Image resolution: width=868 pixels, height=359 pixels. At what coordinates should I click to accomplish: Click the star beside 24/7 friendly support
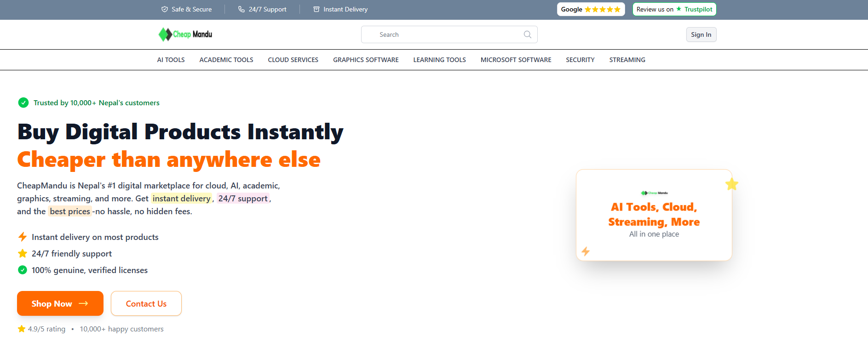(23, 253)
